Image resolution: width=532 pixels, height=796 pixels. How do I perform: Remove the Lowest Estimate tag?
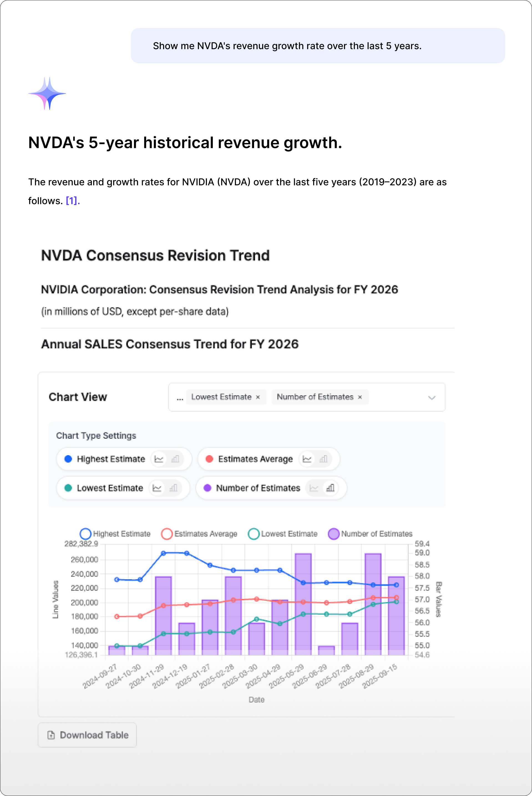[x=258, y=397]
